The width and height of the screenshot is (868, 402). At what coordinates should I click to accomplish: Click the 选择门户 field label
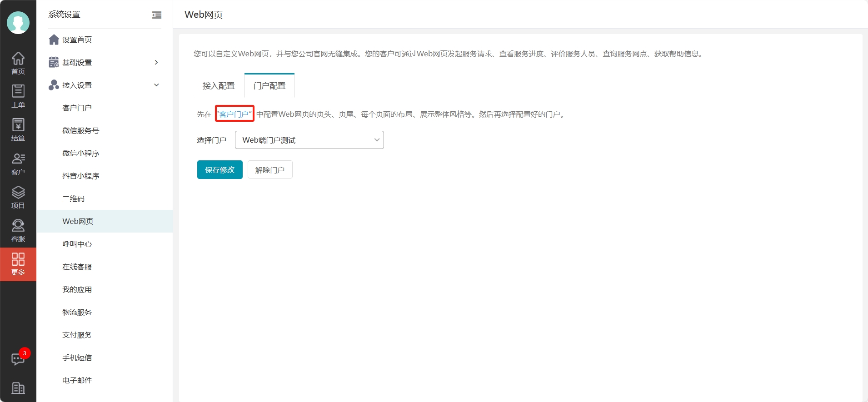pos(211,140)
